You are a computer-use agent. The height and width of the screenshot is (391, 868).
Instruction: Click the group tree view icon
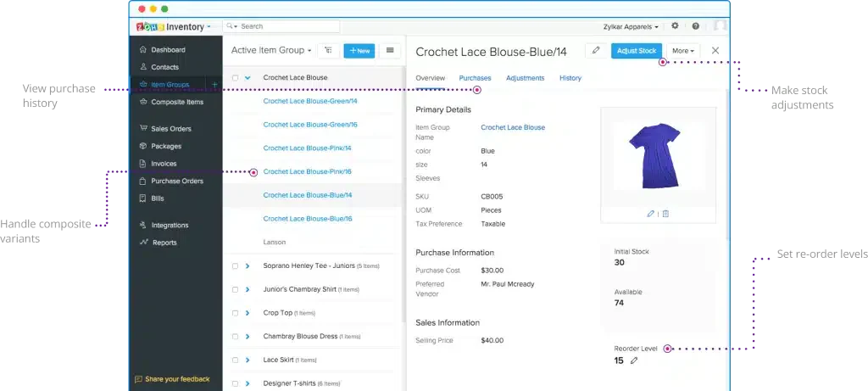[x=328, y=50]
